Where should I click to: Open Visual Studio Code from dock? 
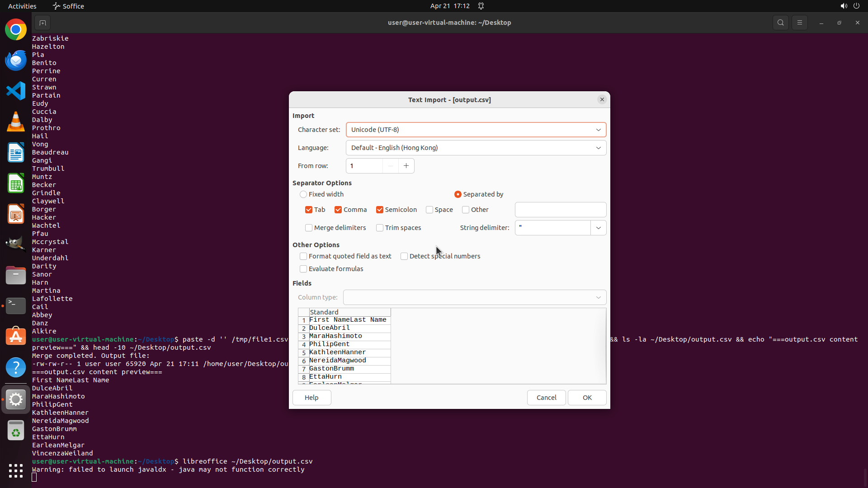click(x=16, y=91)
